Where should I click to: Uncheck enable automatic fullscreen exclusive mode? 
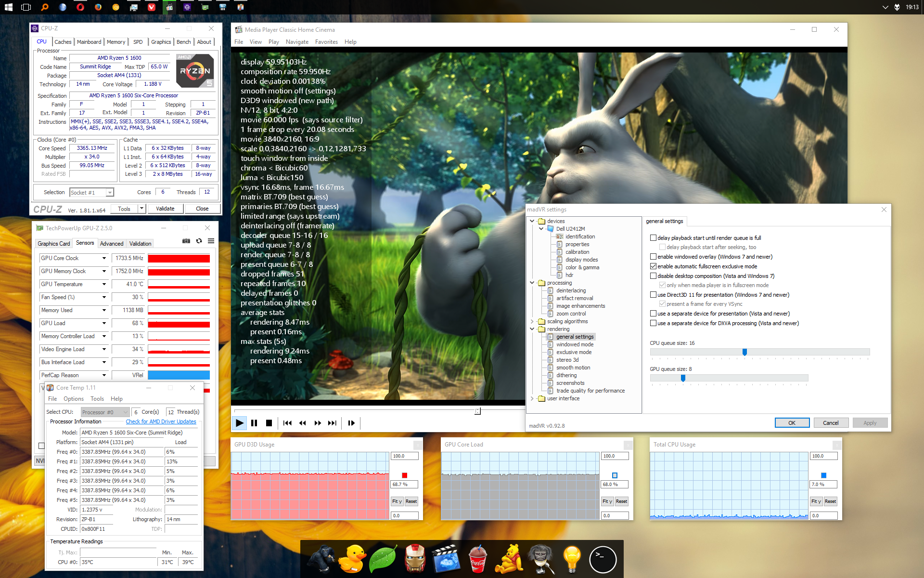[x=653, y=266]
